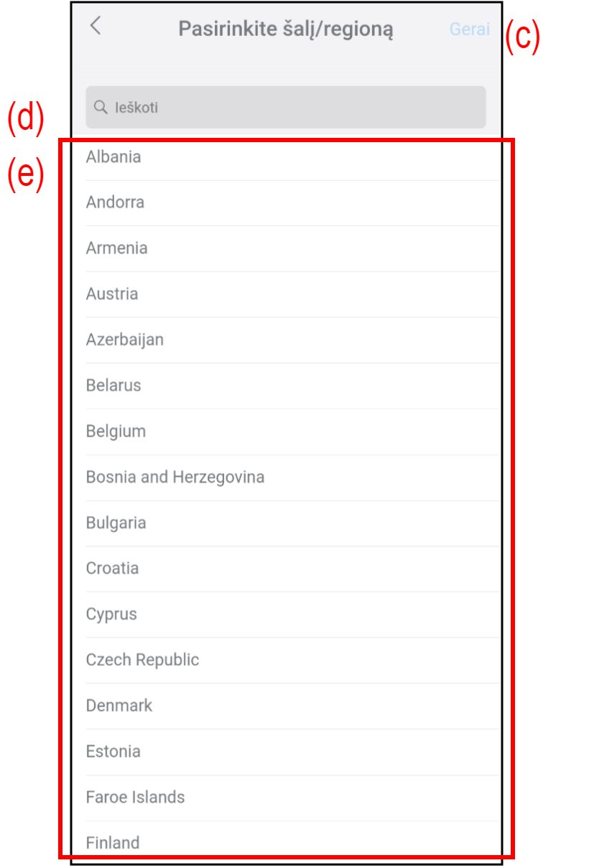
Task: Choose Finland from the country list
Action: tap(113, 842)
